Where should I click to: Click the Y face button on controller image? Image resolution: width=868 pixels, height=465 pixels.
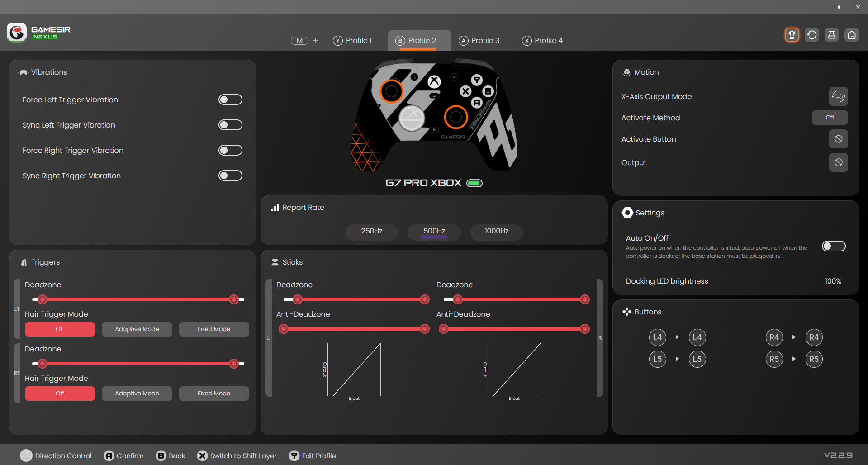pyautogui.click(x=477, y=80)
